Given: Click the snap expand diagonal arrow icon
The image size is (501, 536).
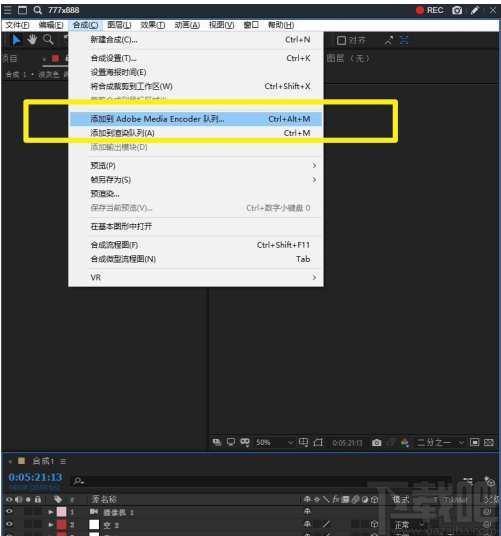Looking at the screenshot, I should point(389,40).
